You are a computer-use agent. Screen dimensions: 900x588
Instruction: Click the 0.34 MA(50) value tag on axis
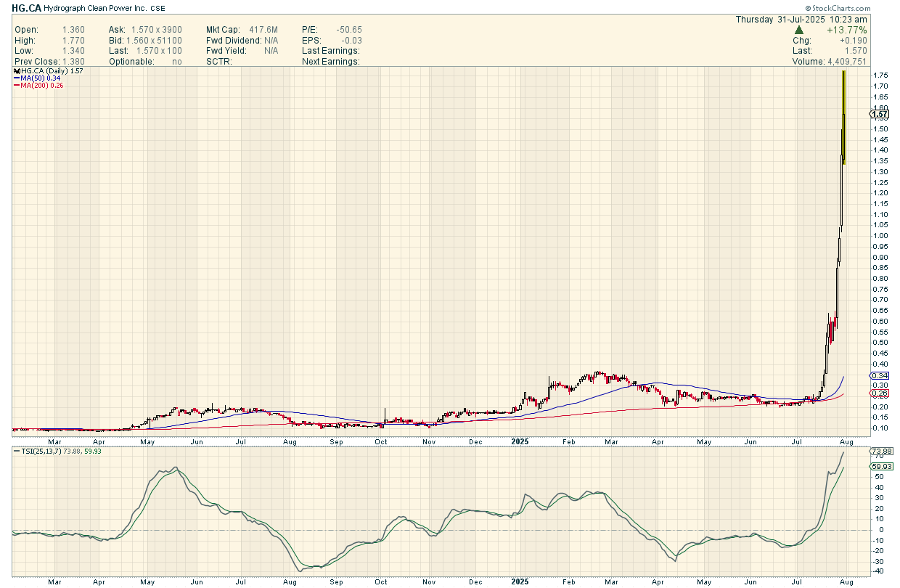tap(878, 375)
